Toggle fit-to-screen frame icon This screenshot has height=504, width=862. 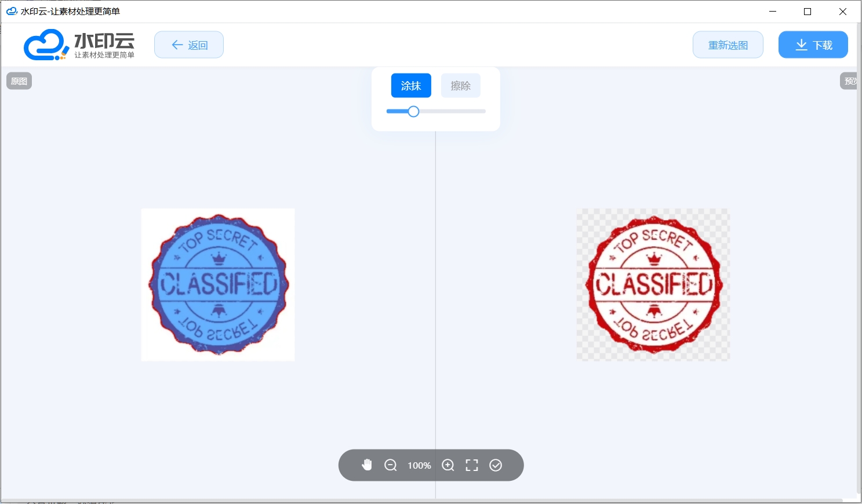click(x=472, y=465)
